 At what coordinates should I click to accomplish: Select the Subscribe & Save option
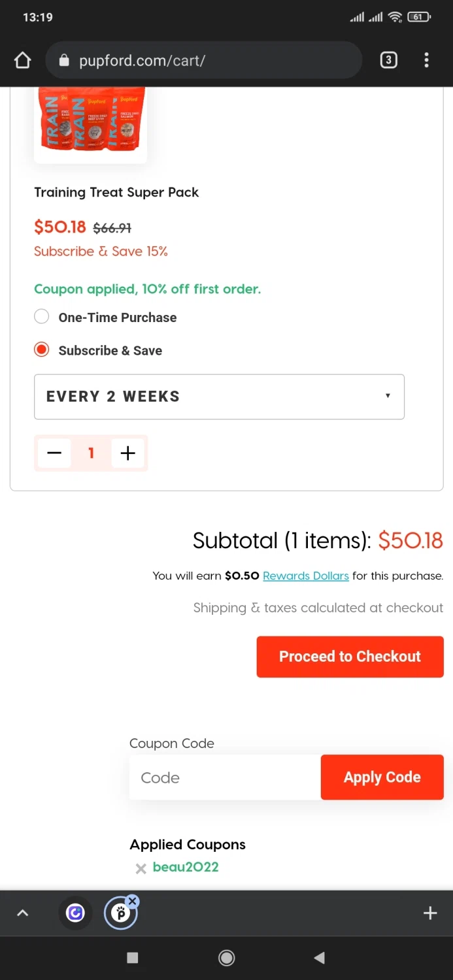(42, 350)
